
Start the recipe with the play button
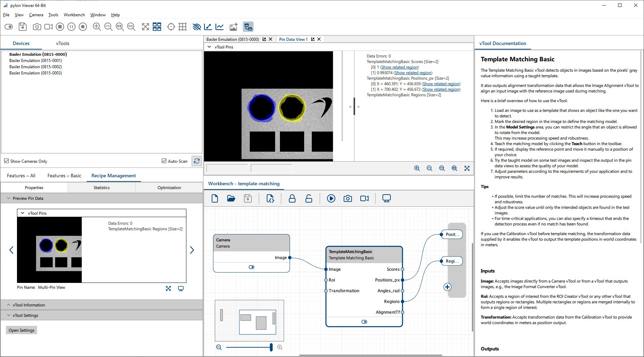coord(331,198)
